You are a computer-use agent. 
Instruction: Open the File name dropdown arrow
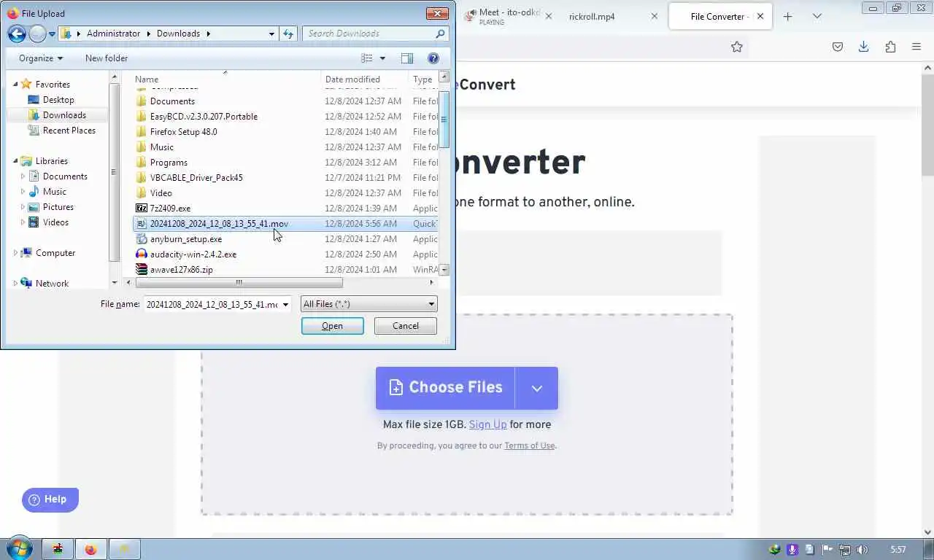[x=285, y=304]
